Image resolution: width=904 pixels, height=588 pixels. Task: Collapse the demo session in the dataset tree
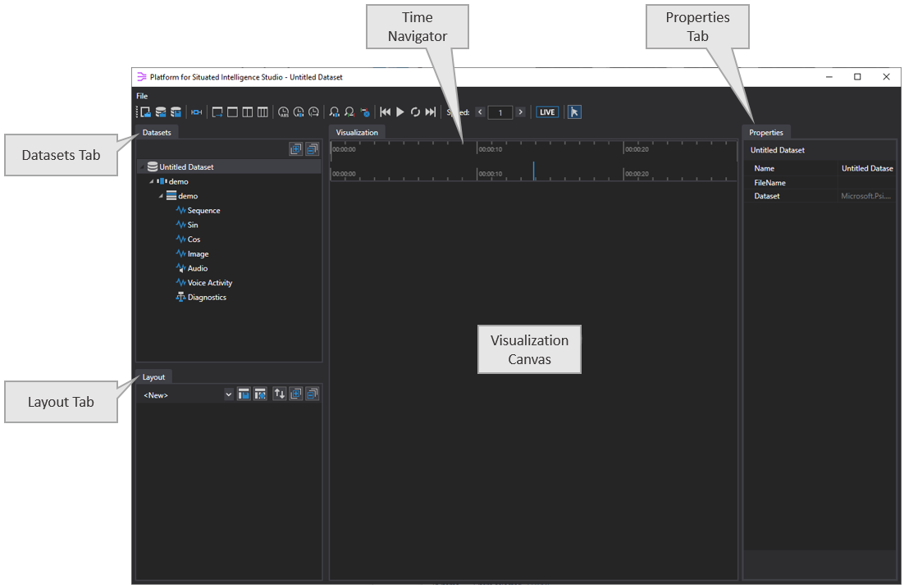(151, 181)
